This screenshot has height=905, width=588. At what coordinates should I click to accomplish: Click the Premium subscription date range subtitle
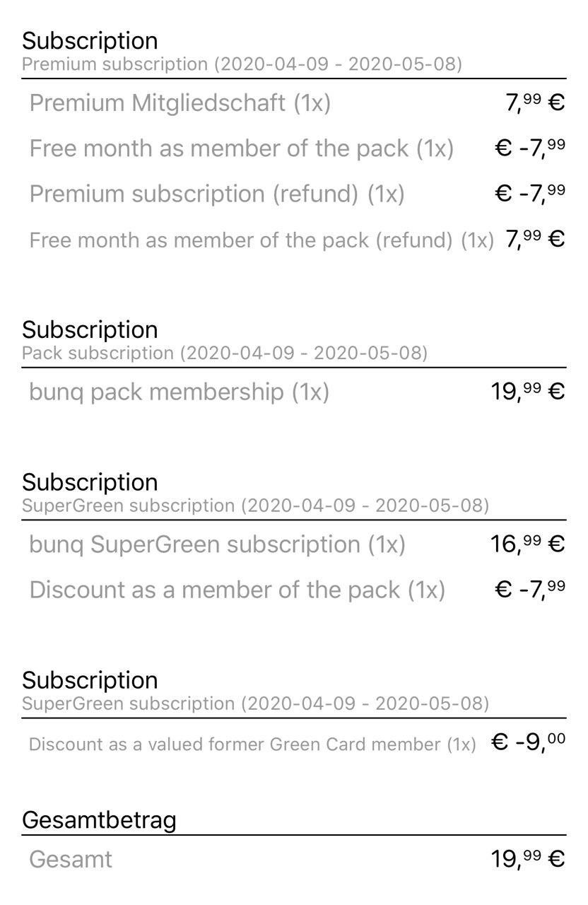[x=242, y=64]
